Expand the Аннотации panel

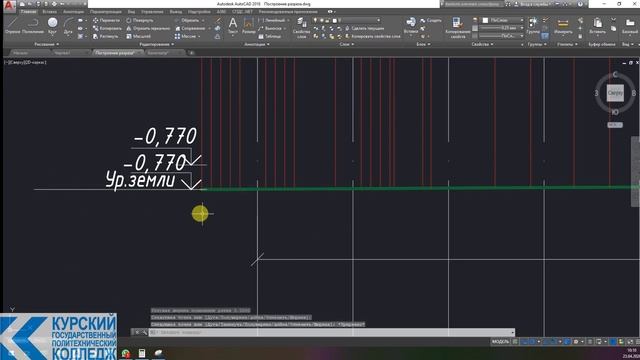coord(257,44)
